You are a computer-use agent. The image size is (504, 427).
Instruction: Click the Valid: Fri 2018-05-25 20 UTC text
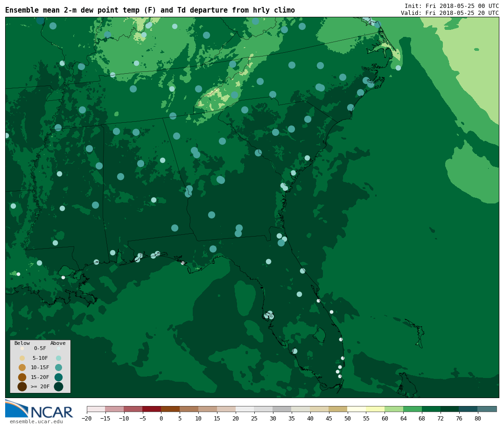point(450,13)
